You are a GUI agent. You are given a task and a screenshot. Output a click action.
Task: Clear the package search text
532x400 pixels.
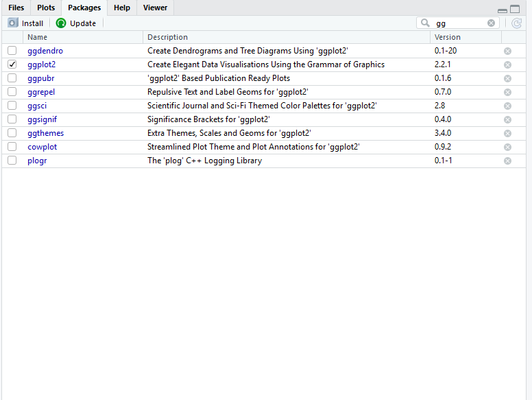click(x=491, y=23)
